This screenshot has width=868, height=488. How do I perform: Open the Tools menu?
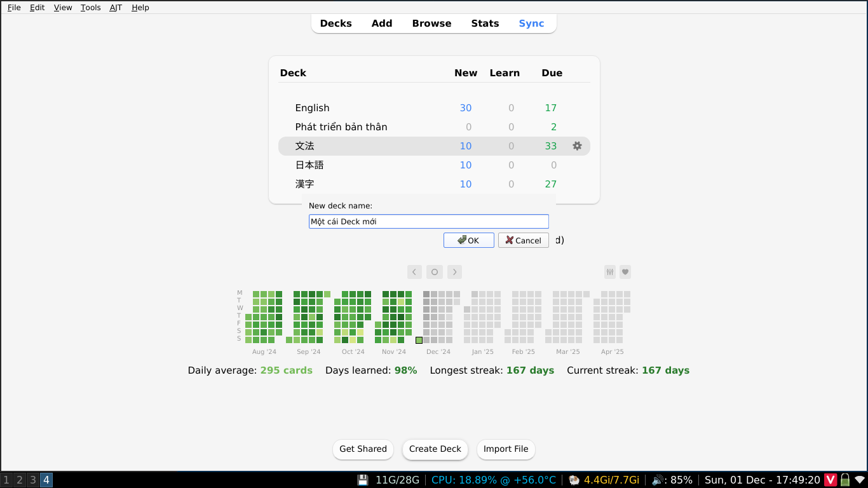pyautogui.click(x=90, y=8)
